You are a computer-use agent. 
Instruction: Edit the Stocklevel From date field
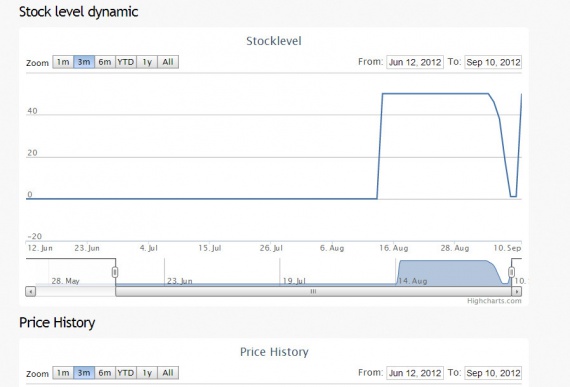pyautogui.click(x=415, y=62)
